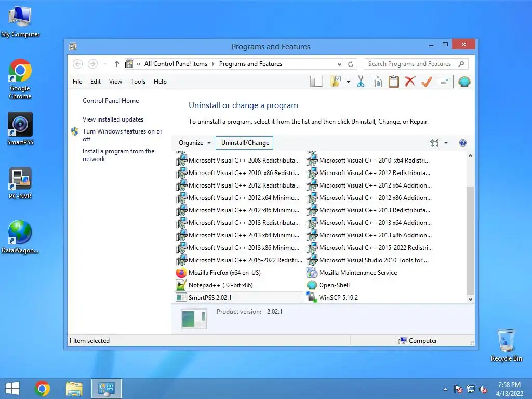Open the recent locations dropdown

pyautogui.click(x=105, y=64)
